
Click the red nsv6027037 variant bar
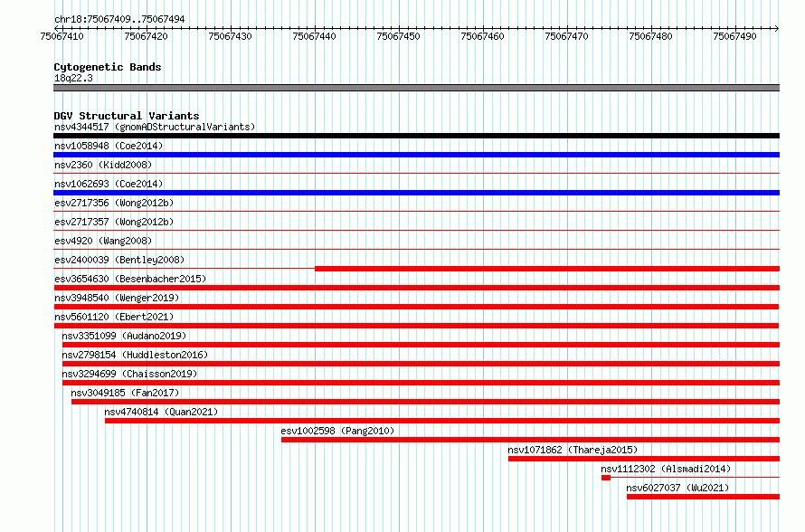click(704, 497)
